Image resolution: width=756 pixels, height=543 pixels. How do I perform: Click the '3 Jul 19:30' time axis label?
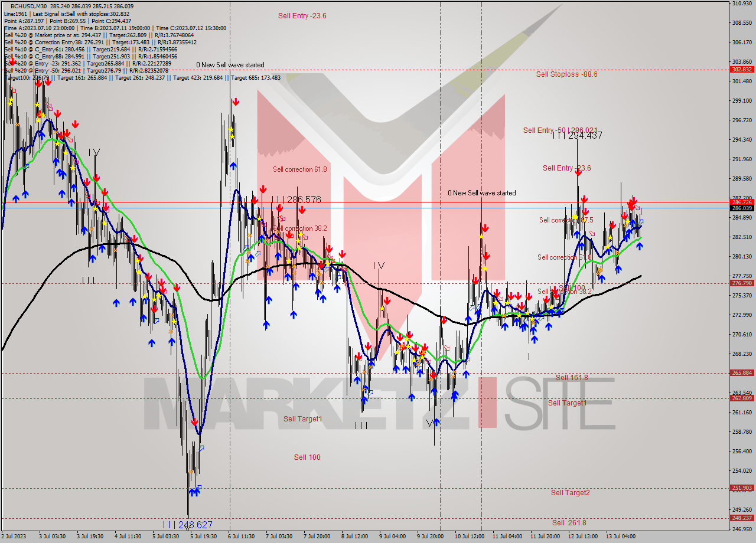(90, 537)
